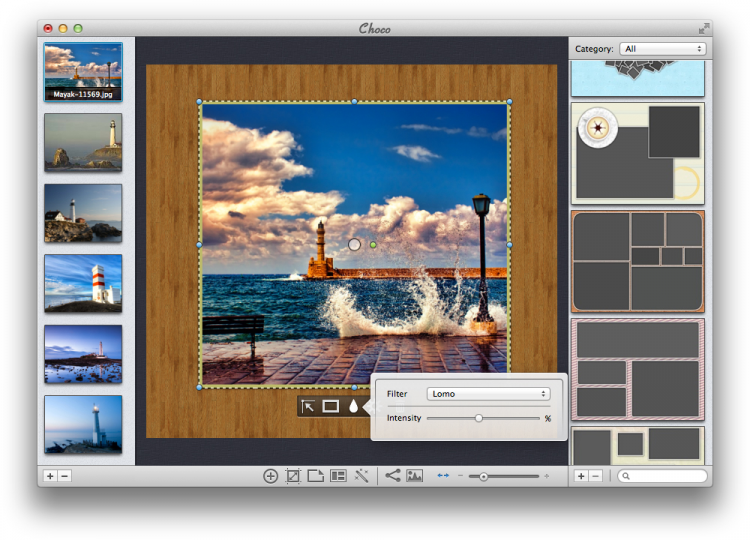Enter full screen using title bar arrows

[704, 28]
